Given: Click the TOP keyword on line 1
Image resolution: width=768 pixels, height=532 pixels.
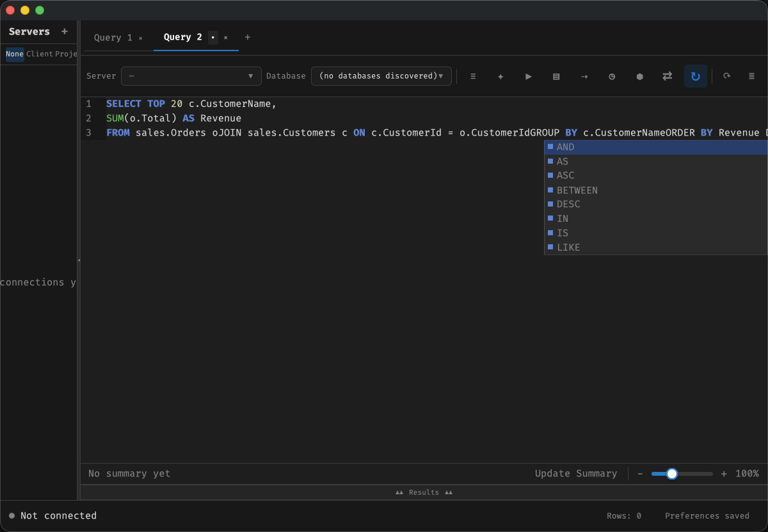Looking at the screenshot, I should 156,104.
